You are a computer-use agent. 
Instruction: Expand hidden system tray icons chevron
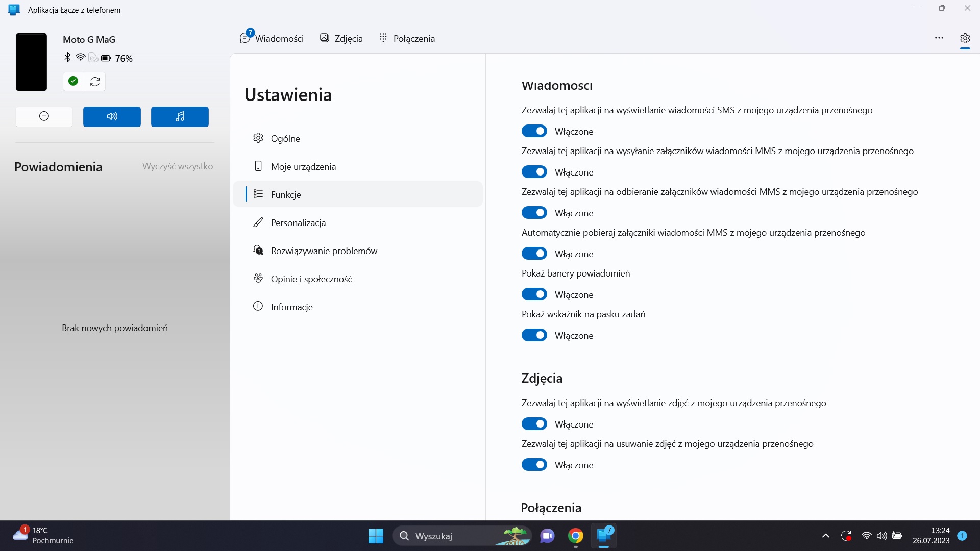click(825, 536)
